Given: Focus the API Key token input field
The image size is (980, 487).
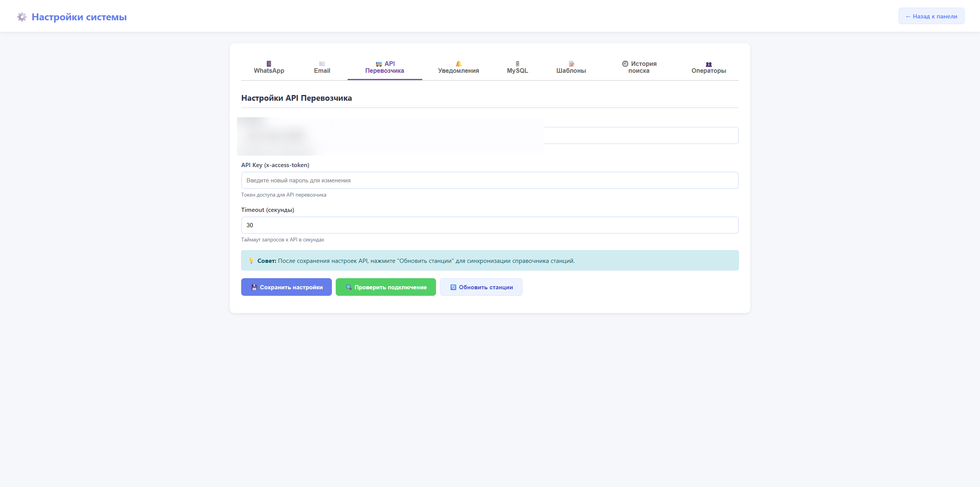Looking at the screenshot, I should click(489, 180).
